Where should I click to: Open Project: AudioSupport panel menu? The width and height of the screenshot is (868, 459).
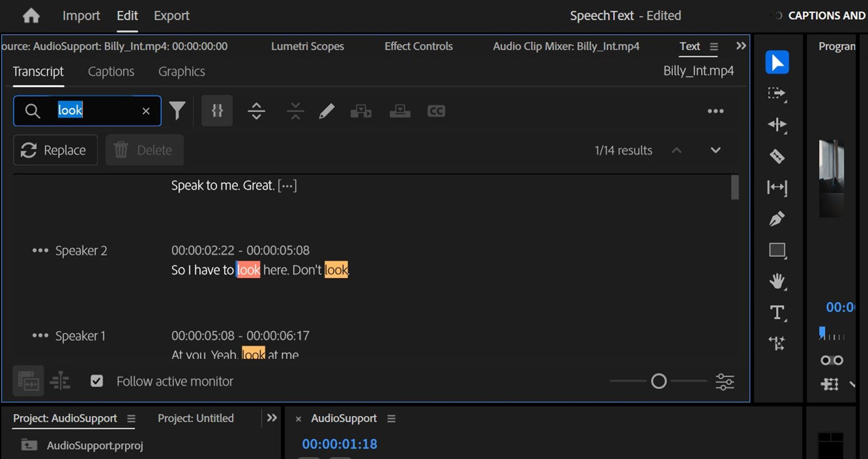coord(131,418)
